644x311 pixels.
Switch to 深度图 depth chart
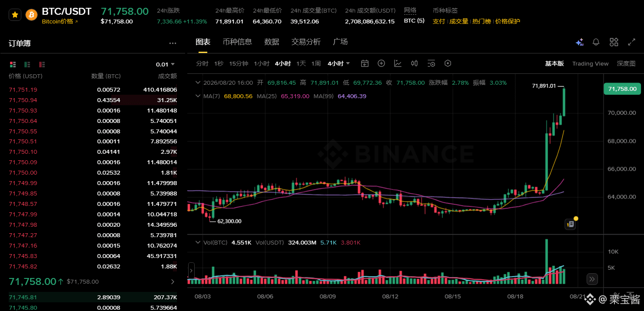coord(626,63)
